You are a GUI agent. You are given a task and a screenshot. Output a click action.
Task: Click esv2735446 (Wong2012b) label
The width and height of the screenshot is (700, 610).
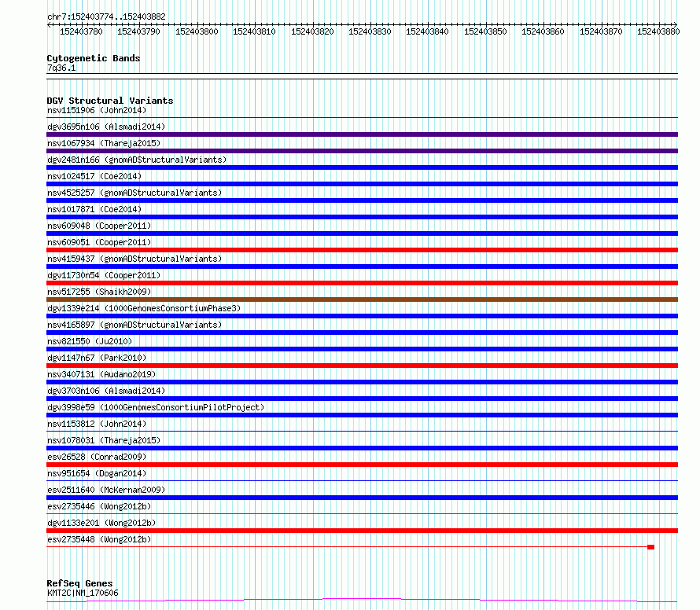(99, 506)
